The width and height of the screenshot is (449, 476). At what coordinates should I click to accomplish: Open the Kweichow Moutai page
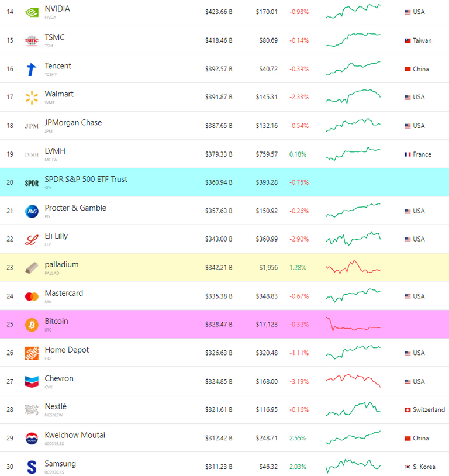pyautogui.click(x=75, y=435)
